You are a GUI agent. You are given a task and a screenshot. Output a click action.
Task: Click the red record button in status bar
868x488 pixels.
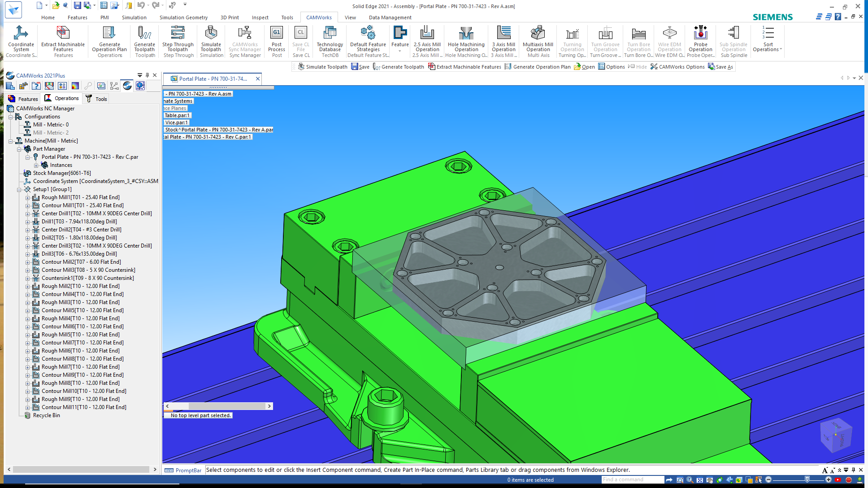pos(848,480)
